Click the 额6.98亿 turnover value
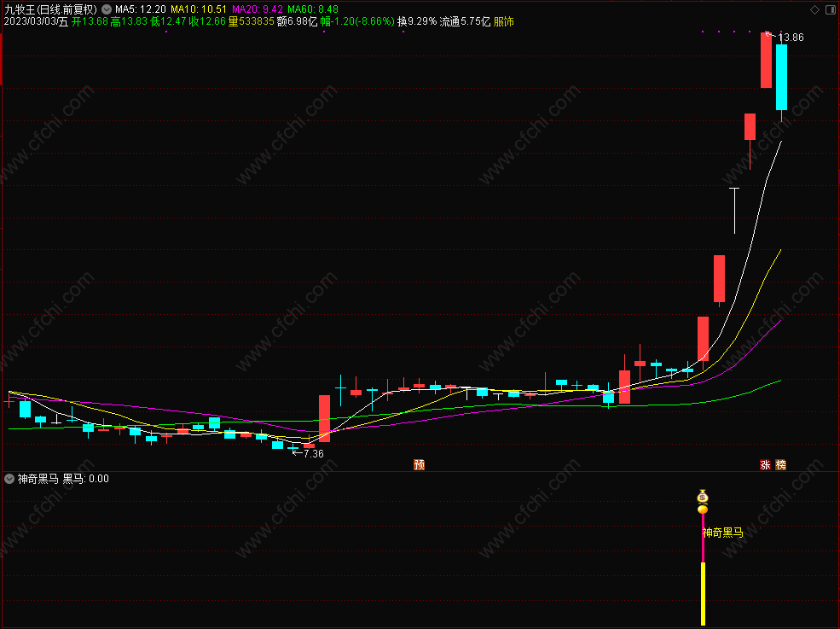The width and height of the screenshot is (840, 629). 298,21
